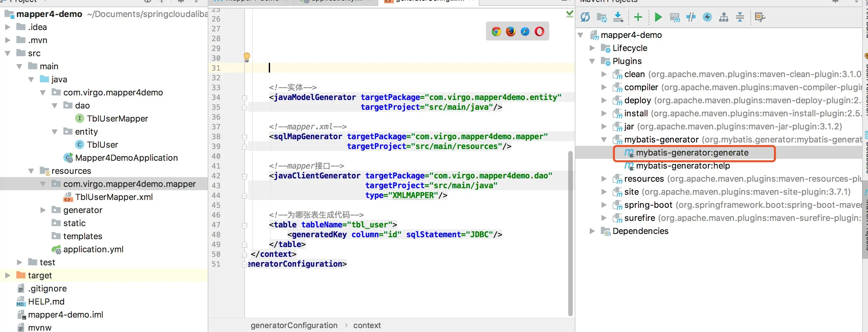Expand the install plugin node
868x332 pixels.
click(x=604, y=113)
